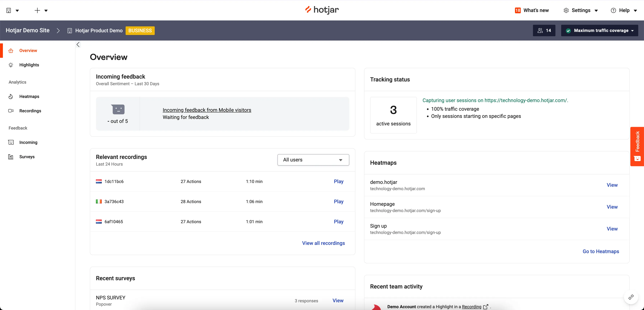Open the What's new badge numbered 18
644x310 pixels.
click(x=517, y=10)
